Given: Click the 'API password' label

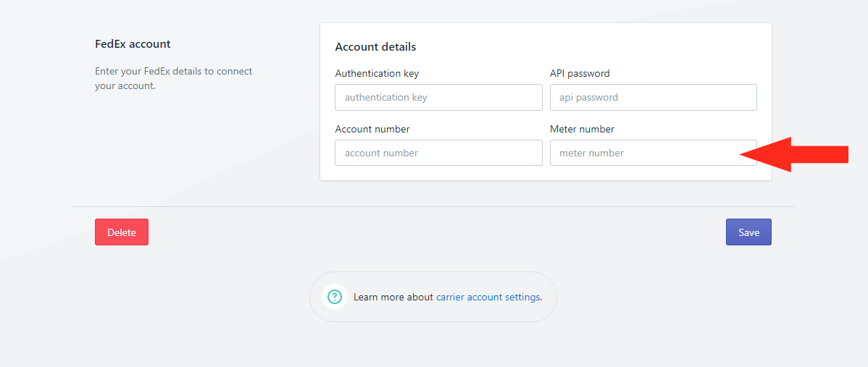Looking at the screenshot, I should tap(580, 73).
